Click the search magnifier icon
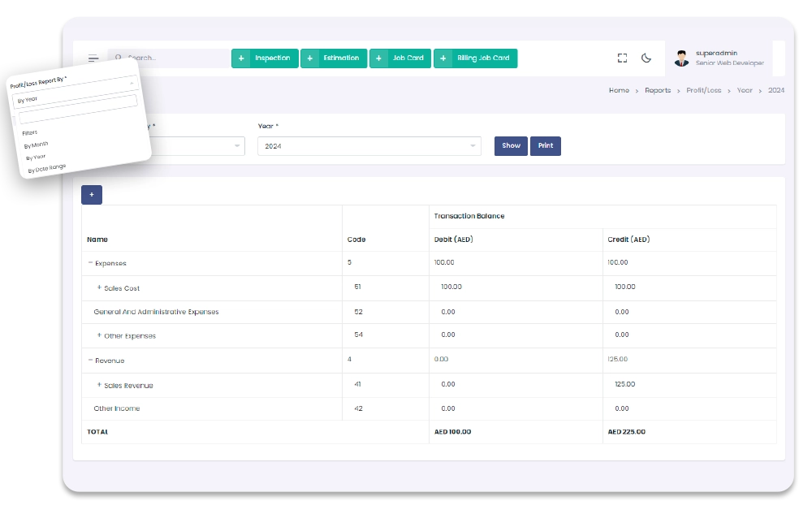The height and width of the screenshot is (514, 812). 119,58
